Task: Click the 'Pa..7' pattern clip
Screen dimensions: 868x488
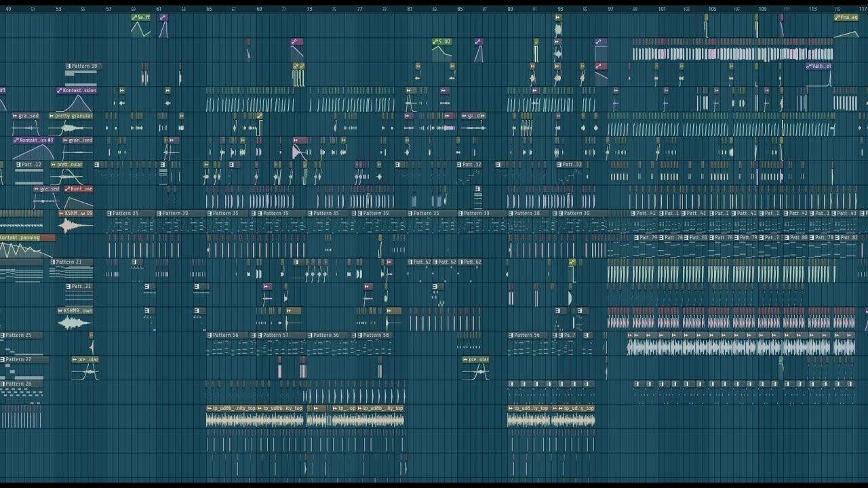Action: coord(567,335)
